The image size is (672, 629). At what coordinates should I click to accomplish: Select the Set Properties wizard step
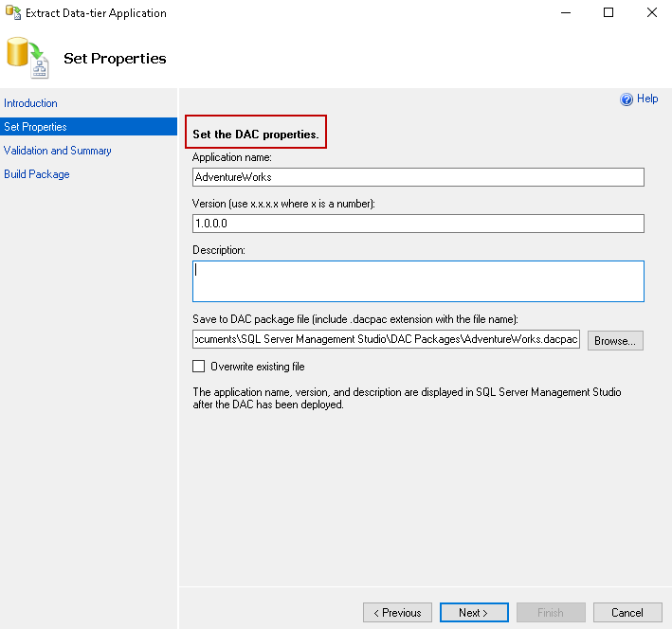[x=35, y=127]
